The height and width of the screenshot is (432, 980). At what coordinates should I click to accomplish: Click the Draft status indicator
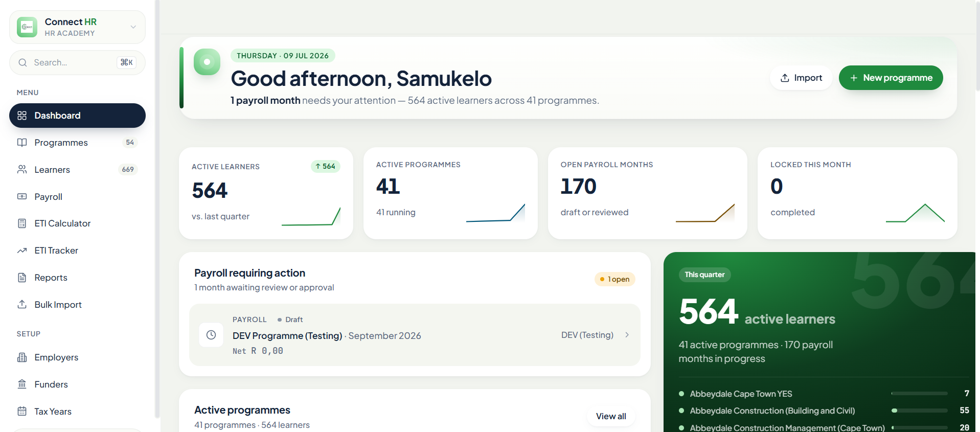(290, 320)
